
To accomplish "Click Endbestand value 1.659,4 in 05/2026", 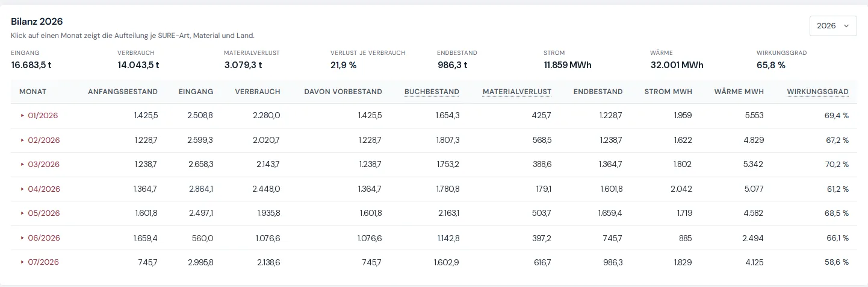I will pos(610,213).
